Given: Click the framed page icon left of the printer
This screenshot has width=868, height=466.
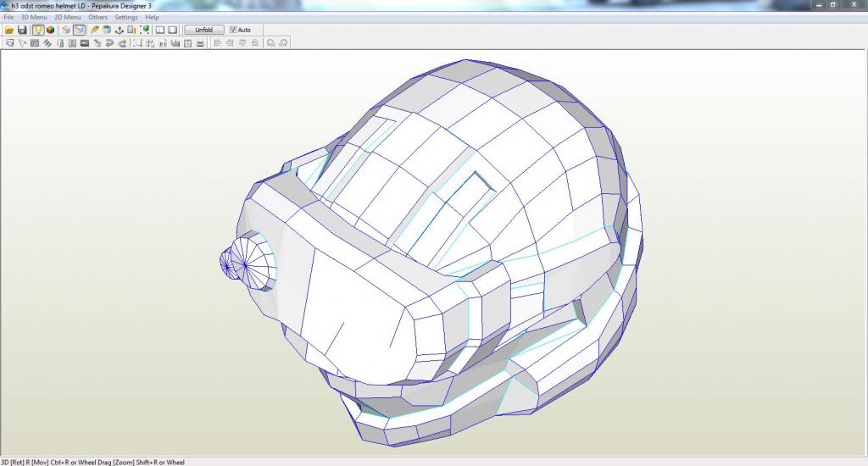Looking at the screenshot, I should coord(187,43).
